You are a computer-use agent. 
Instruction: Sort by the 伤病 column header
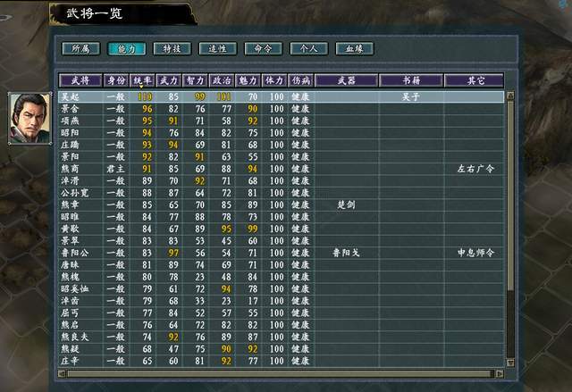click(301, 80)
